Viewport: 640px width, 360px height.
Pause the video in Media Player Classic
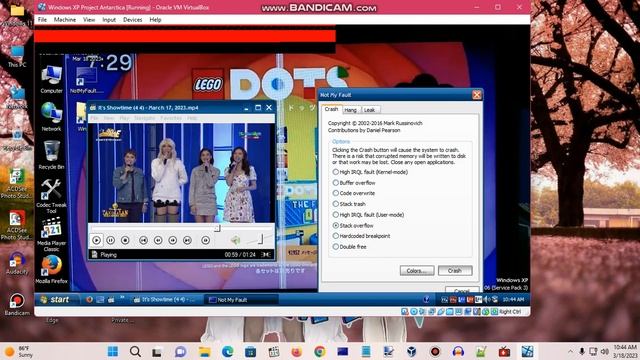[x=111, y=240]
